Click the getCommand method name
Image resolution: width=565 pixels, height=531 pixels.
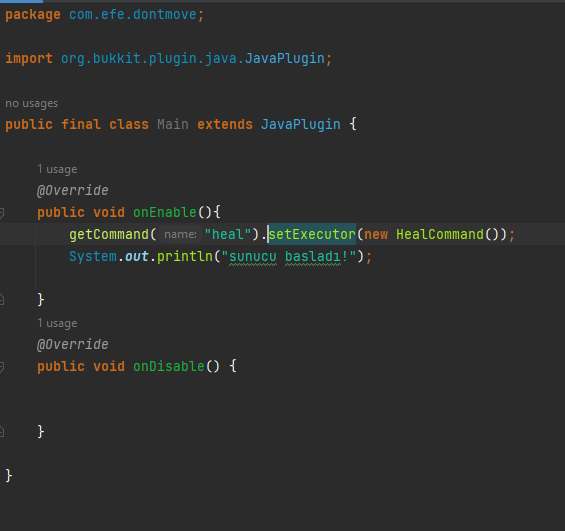109,235
